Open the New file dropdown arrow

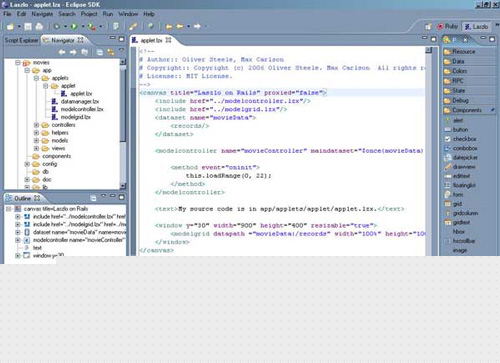click(x=19, y=26)
